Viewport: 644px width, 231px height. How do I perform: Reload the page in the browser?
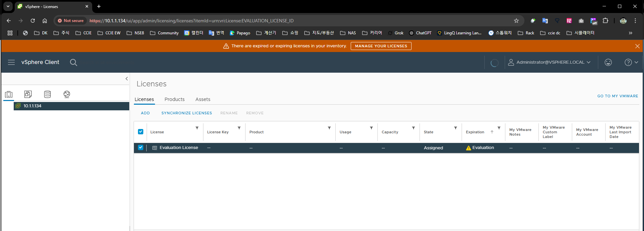pyautogui.click(x=33, y=21)
